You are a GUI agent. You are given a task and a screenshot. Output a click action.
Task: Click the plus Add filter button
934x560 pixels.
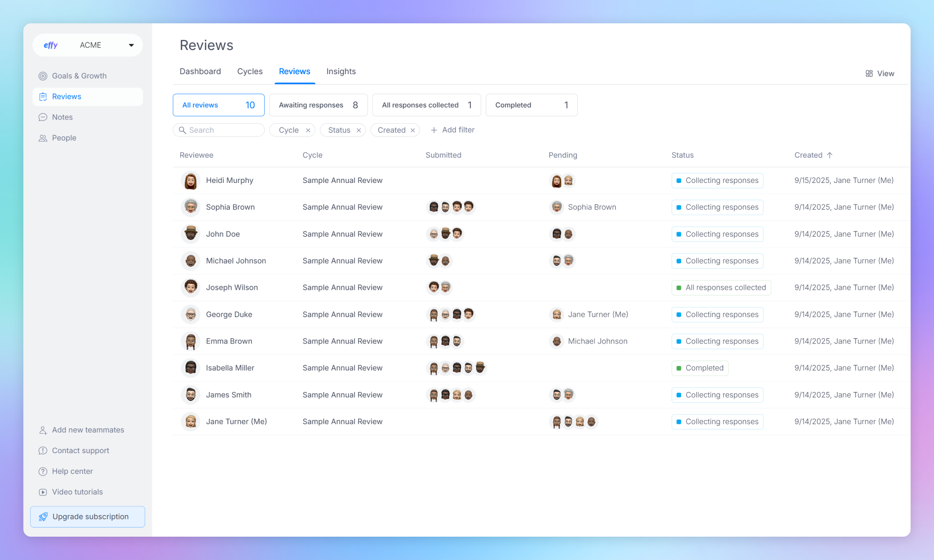click(x=452, y=130)
